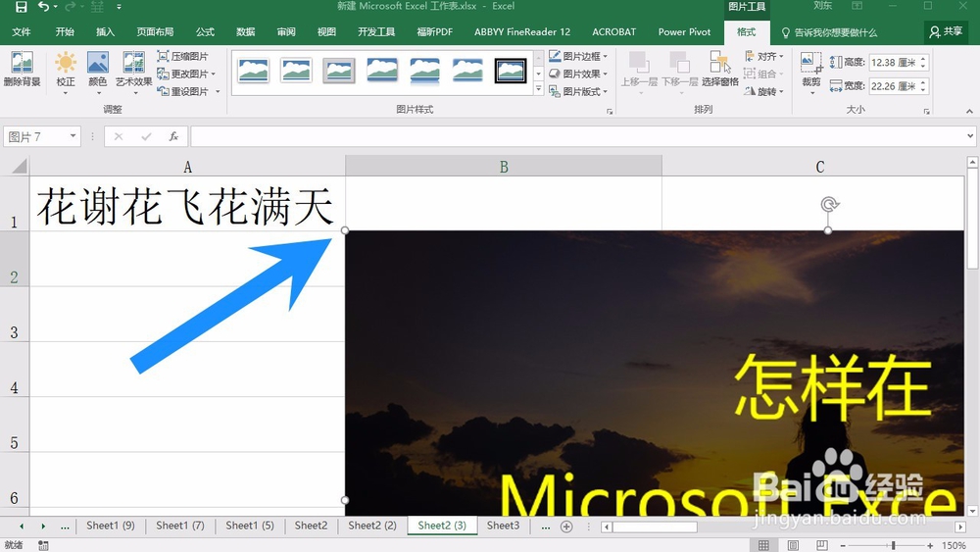980x552 pixels.
Task: Switch to Normal view in status bar
Action: click(x=763, y=545)
